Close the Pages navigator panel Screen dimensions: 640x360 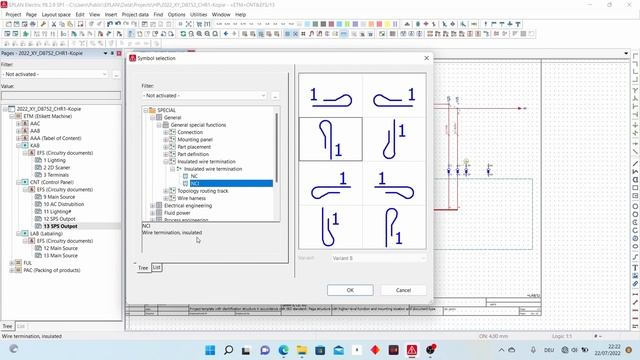(119, 53)
